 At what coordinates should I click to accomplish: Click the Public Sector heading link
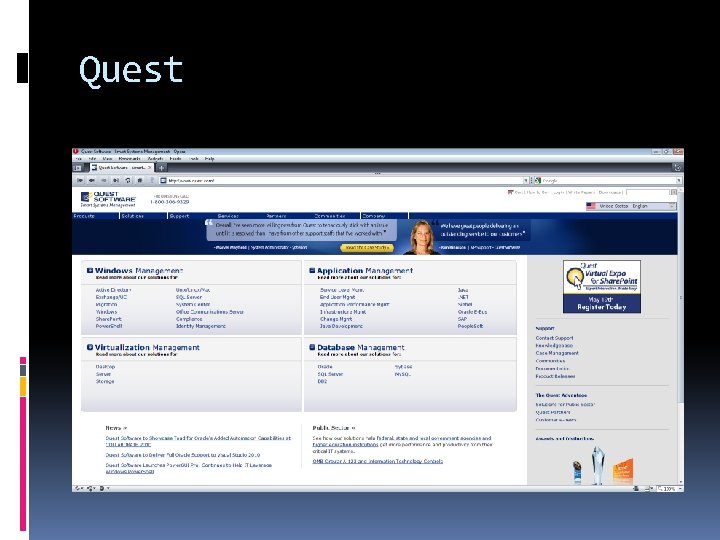click(x=333, y=428)
